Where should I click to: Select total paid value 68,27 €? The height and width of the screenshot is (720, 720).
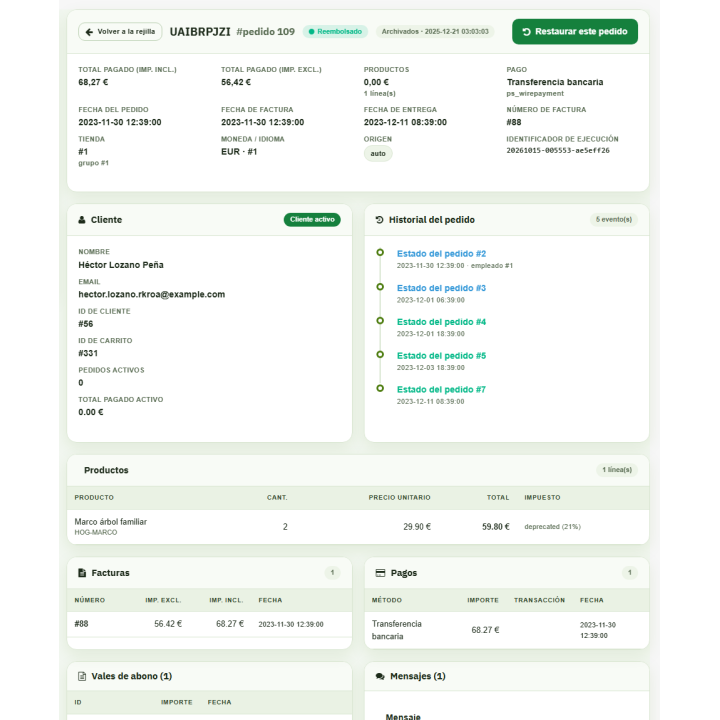pos(93,82)
